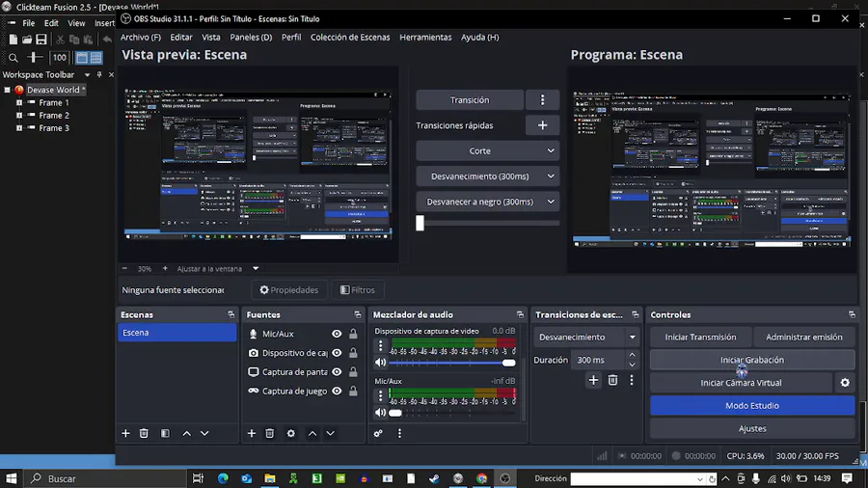The width and height of the screenshot is (868, 488).
Task: Delete the selected scene with trash icon
Action: point(144,433)
